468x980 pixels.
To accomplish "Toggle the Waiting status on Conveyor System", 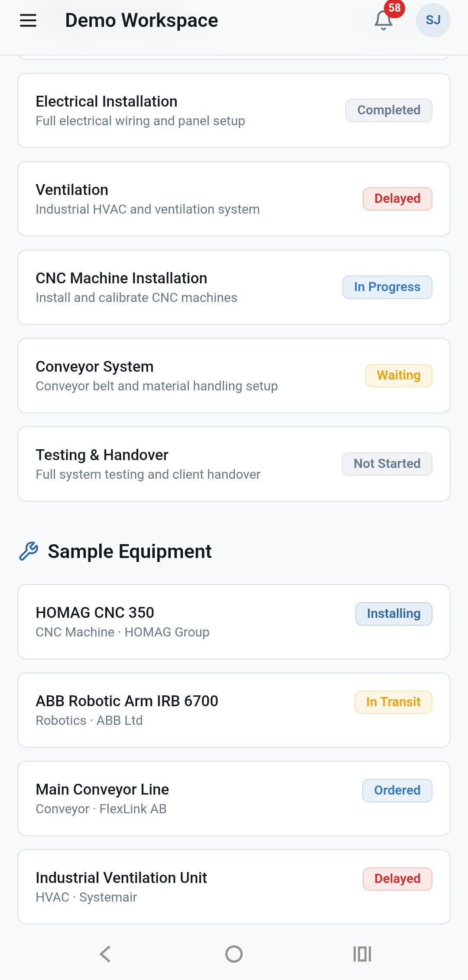I will (x=398, y=375).
